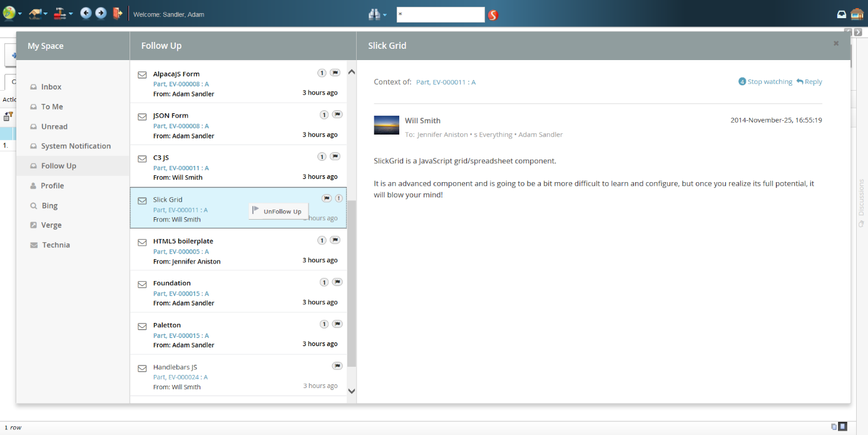
Task: Open context link Part, EV-000011 : A
Action: pyautogui.click(x=446, y=82)
